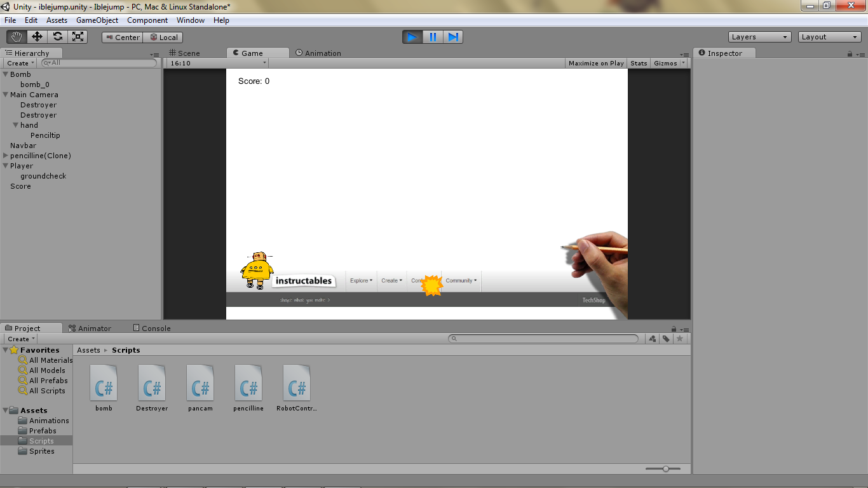The width and height of the screenshot is (868, 488).
Task: Collapse the Favorites section
Action: [x=5, y=350]
